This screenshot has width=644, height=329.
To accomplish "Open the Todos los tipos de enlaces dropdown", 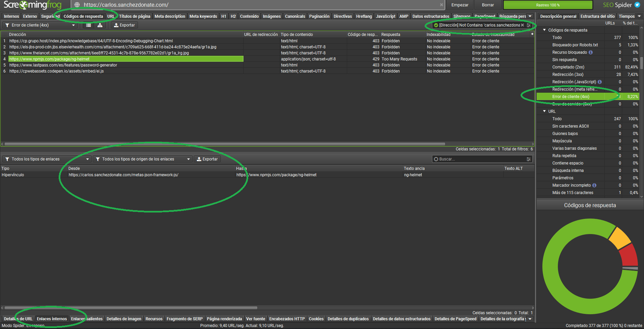I will pos(46,159).
